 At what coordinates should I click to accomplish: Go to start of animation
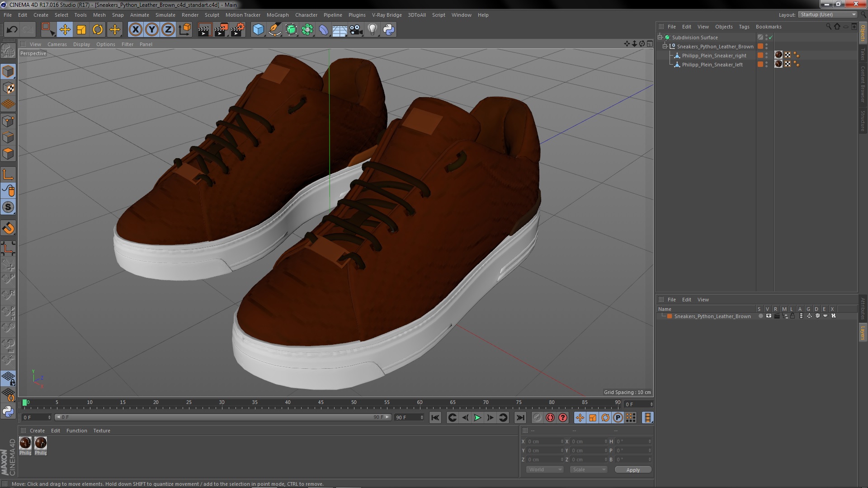(435, 418)
